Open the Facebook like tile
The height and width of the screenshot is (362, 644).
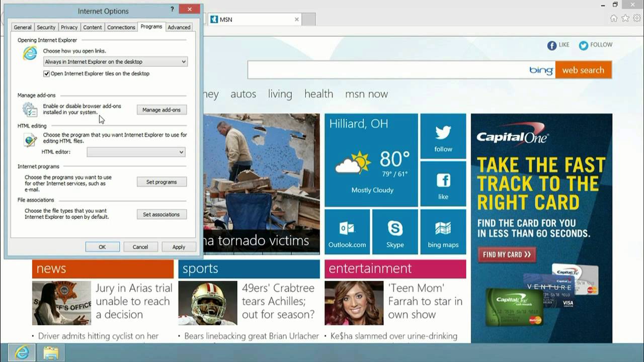click(x=443, y=184)
